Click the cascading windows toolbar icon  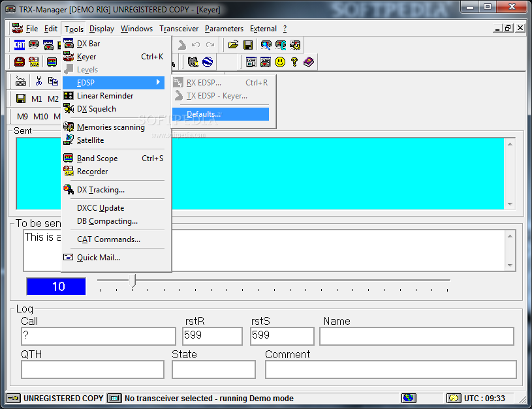pos(251,62)
